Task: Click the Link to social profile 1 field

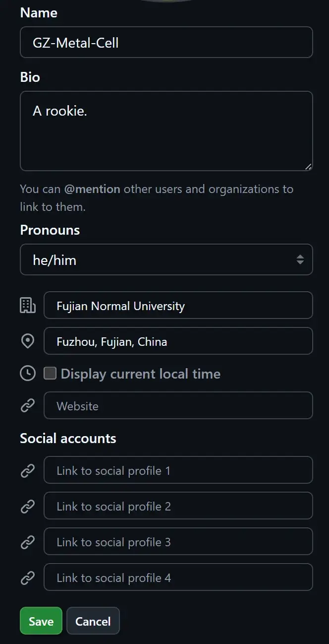Action: click(x=178, y=470)
